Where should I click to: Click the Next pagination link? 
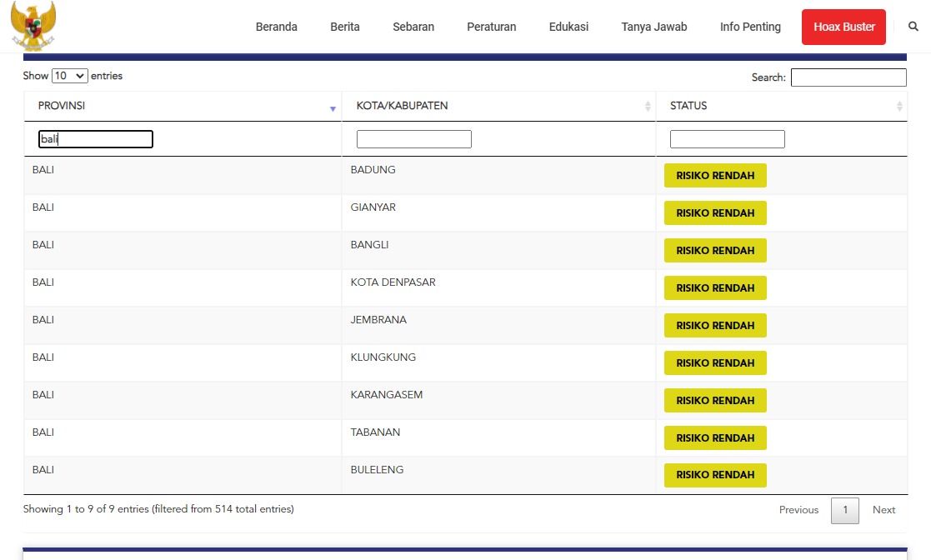[883, 510]
